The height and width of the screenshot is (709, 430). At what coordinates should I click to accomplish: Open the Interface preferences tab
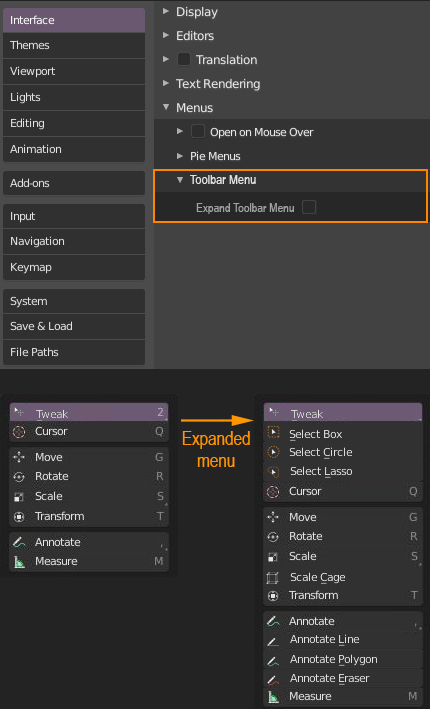tap(74, 20)
